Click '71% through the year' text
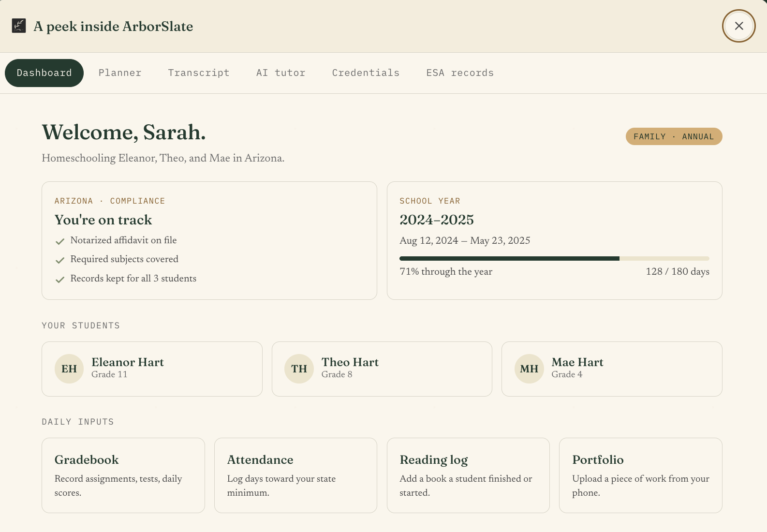767x532 pixels. (x=446, y=272)
